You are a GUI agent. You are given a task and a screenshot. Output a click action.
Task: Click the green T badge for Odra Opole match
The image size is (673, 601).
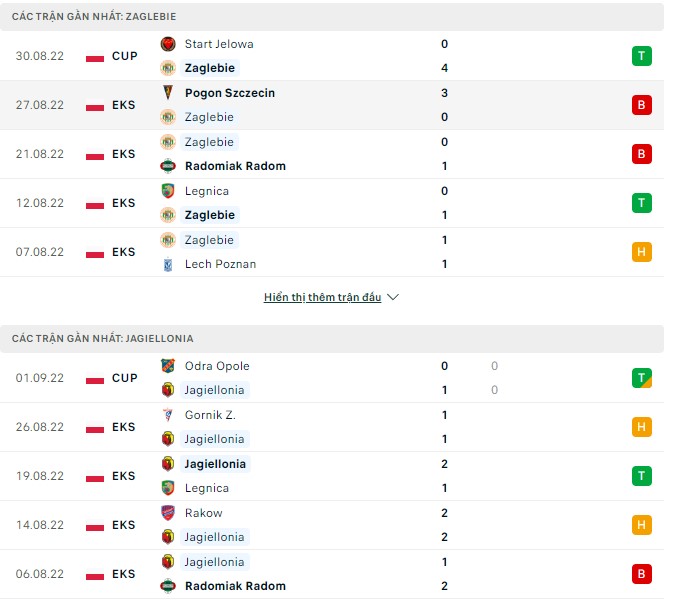click(642, 378)
